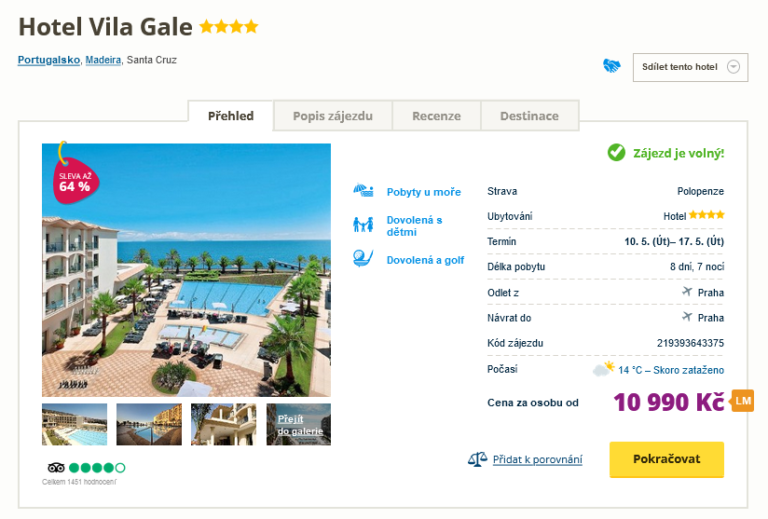Click the main hotel pool photo
This screenshot has width=768, height=519.
186,270
